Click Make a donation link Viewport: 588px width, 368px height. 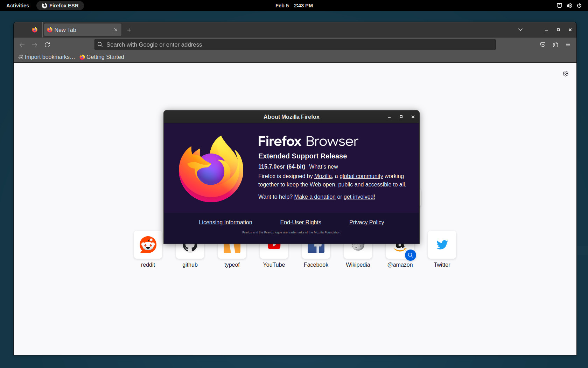(315, 197)
